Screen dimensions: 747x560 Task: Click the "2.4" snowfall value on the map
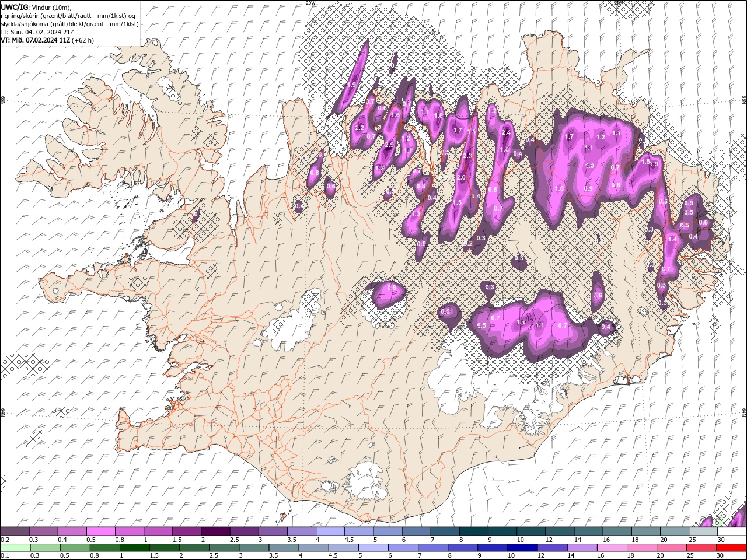(x=506, y=133)
